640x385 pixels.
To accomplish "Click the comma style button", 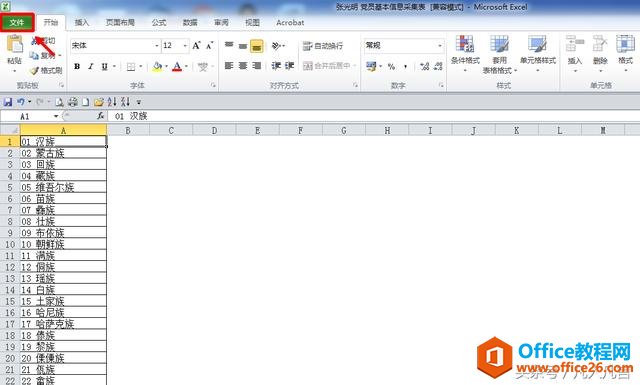I will coord(405,66).
